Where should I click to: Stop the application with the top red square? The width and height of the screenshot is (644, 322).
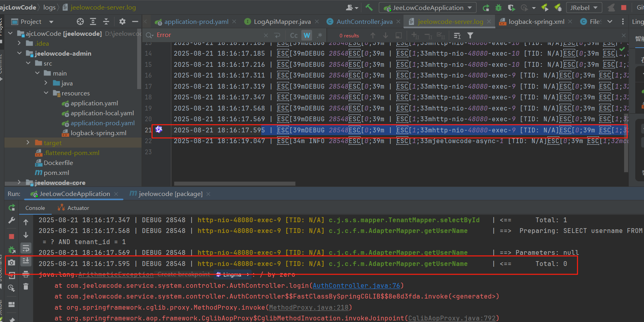click(x=624, y=8)
